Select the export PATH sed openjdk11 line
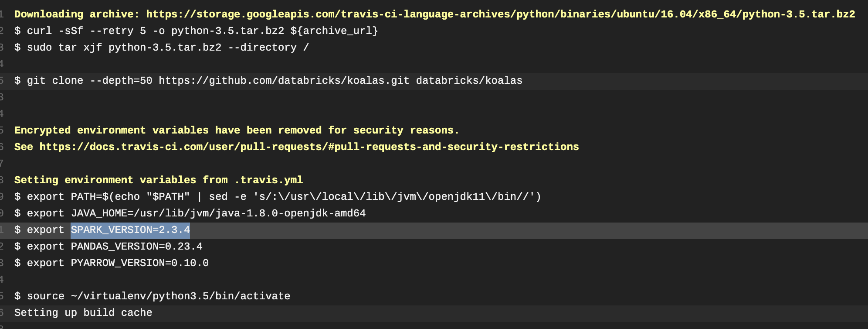868x329 pixels. click(278, 196)
